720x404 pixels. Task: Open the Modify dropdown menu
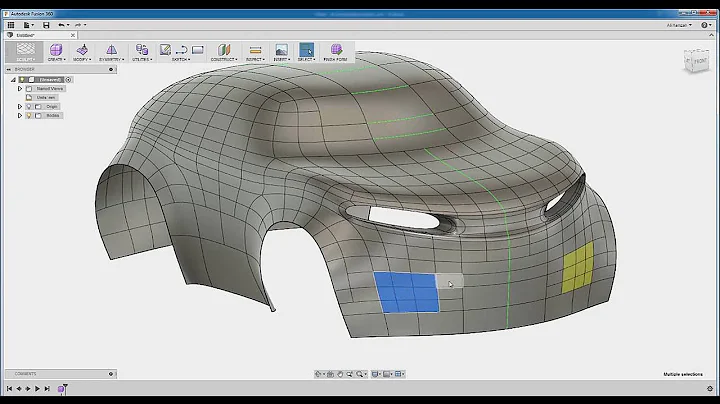[82, 60]
